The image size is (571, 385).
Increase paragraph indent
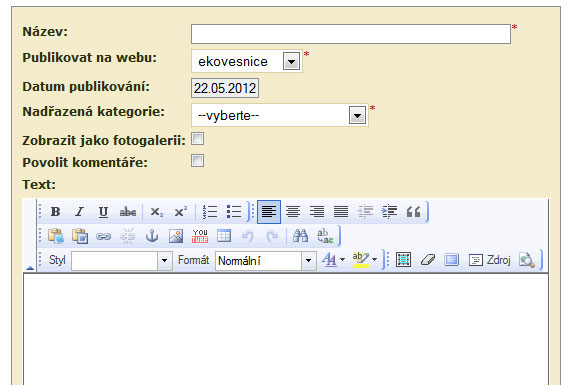389,212
